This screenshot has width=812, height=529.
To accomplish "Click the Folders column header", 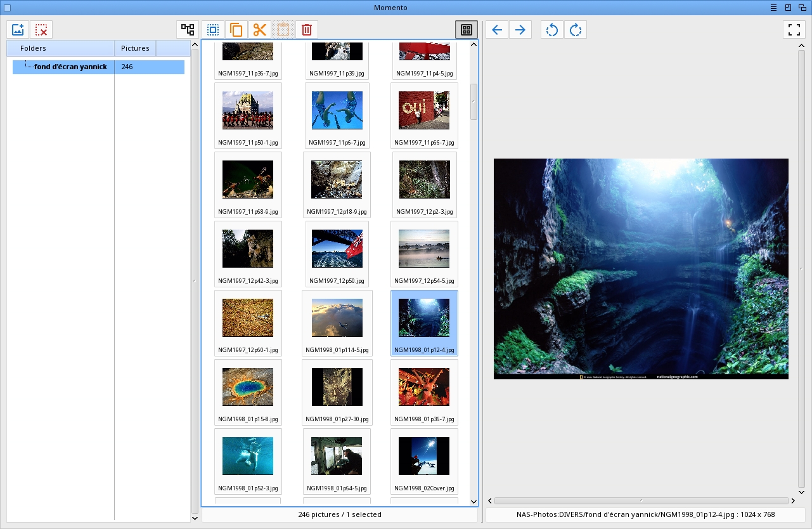I will pos(61,48).
